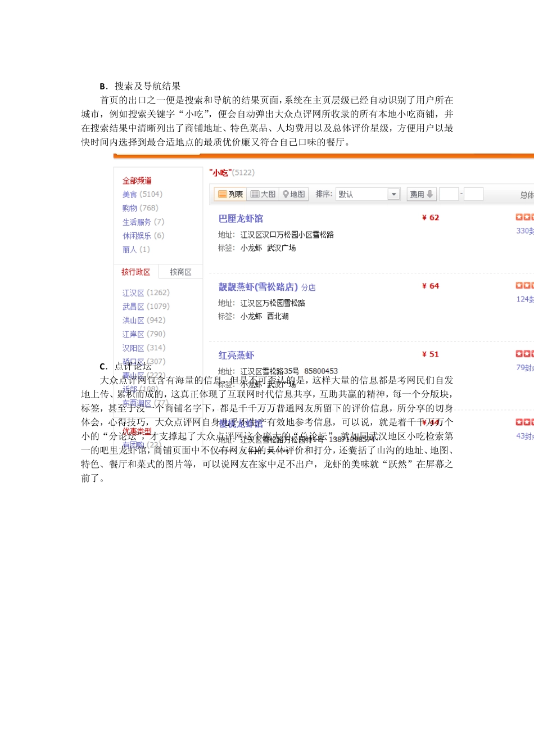534x756 pixels.
Task: Filter by 丽人 (1) category
Action: point(136,249)
